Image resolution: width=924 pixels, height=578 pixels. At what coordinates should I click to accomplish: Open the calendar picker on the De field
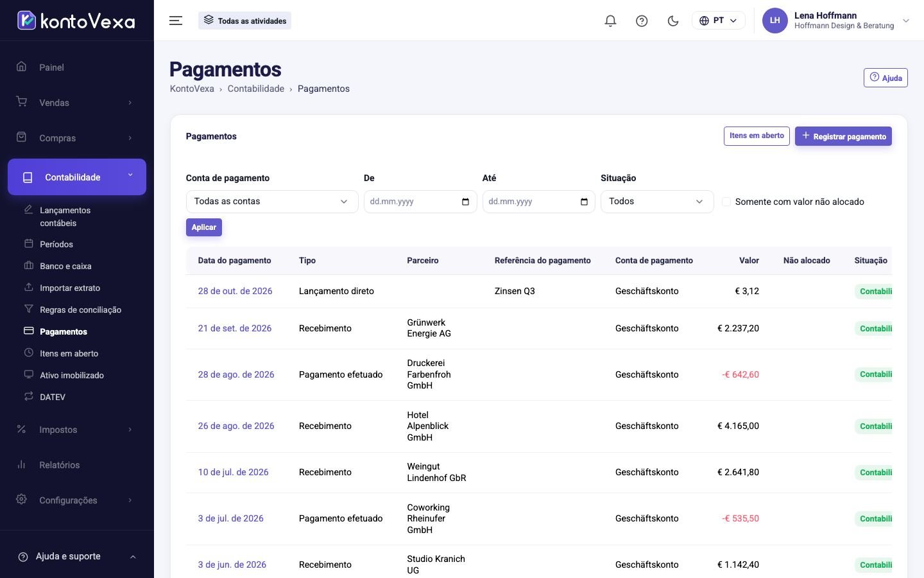click(x=466, y=202)
